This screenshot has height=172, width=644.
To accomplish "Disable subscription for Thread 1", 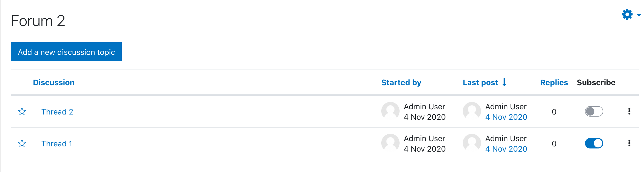I will tap(594, 143).
